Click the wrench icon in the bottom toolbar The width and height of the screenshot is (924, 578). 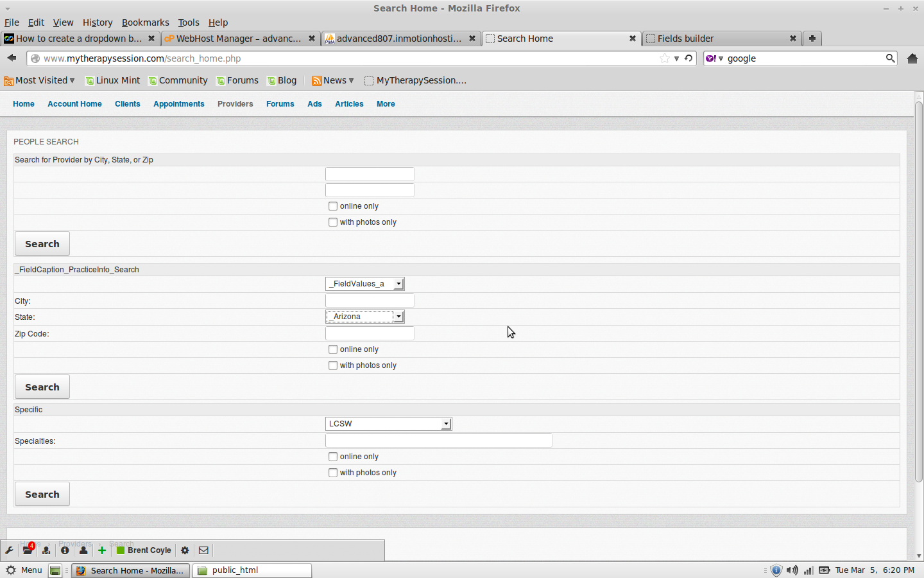(x=9, y=550)
